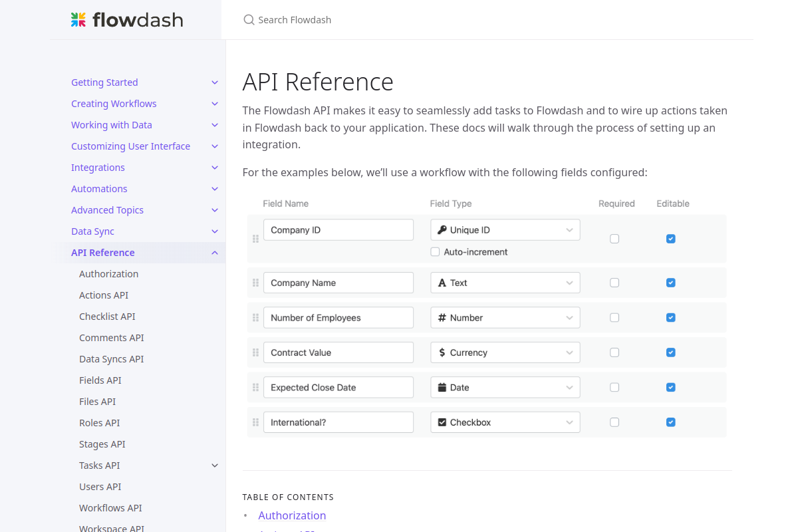Open Actions API page
Screen dimensions: 798x532
(x=104, y=295)
